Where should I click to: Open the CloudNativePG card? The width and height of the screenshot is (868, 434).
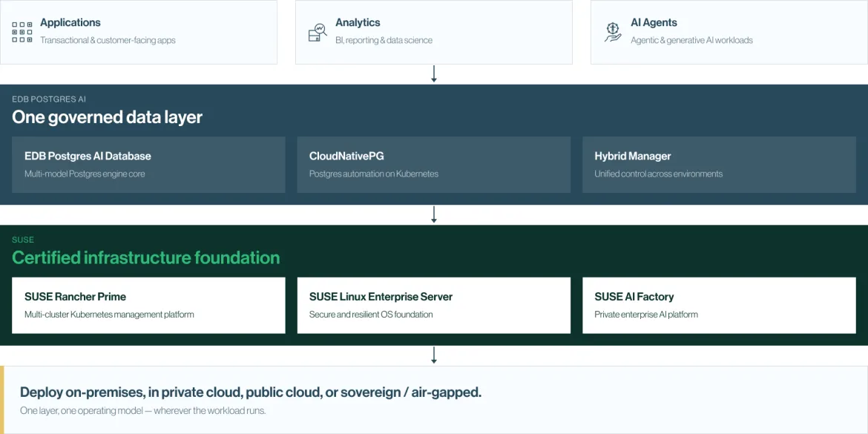coord(433,165)
